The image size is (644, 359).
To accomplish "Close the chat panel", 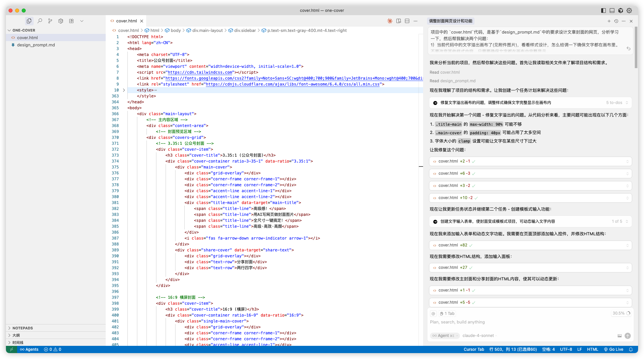I will tap(631, 21).
